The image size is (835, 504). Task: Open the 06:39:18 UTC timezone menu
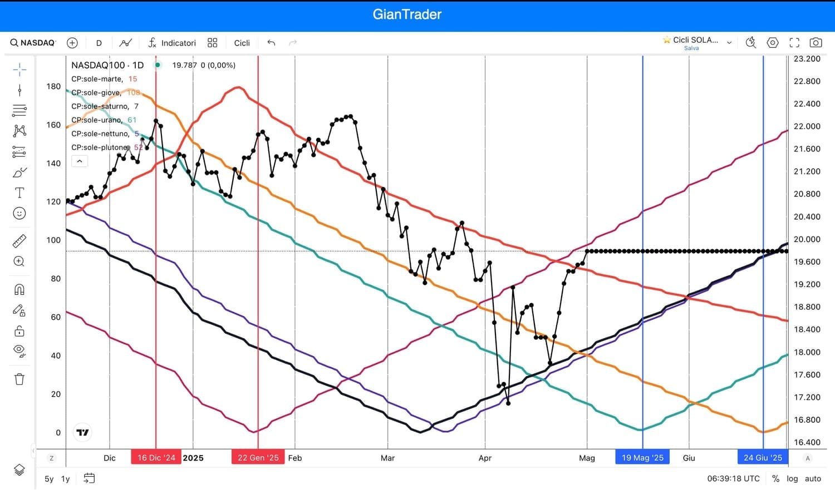point(733,478)
